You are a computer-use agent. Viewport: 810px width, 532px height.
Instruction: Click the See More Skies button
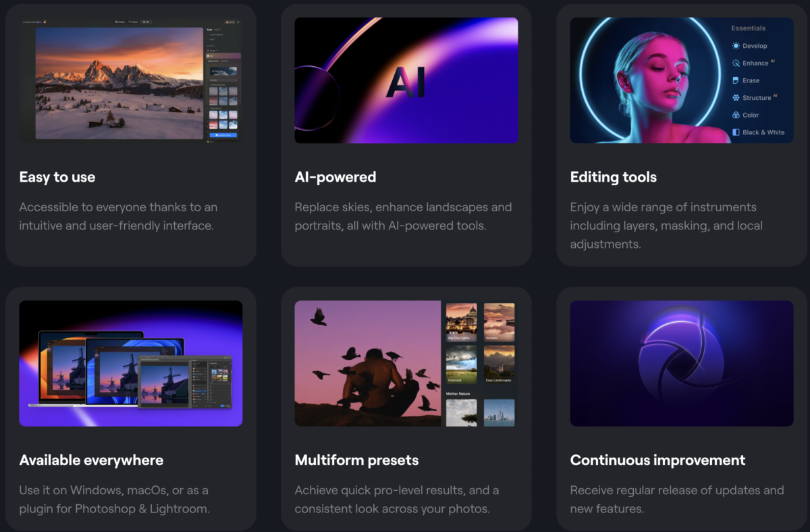point(223,134)
